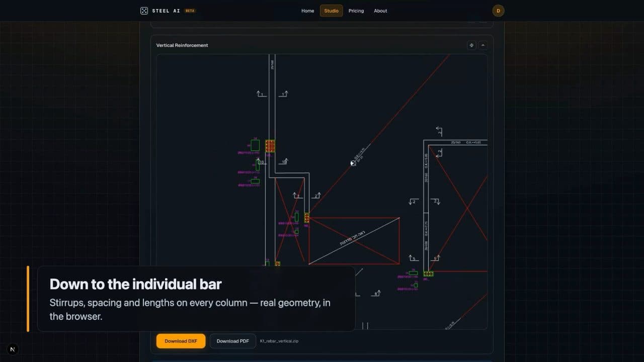Open the user avatar labeled D
Image resolution: width=644 pixels, height=362 pixels.
click(x=498, y=11)
